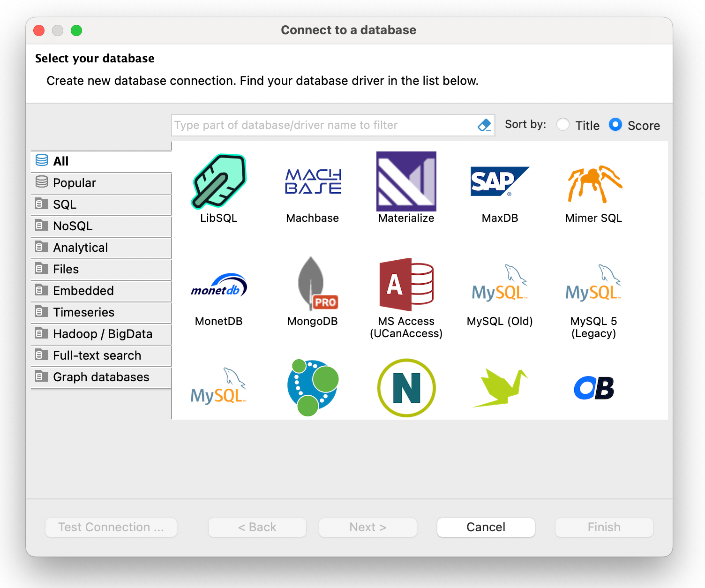Select the MySQL icon in the bottom row
The image size is (705, 588).
tap(218, 386)
